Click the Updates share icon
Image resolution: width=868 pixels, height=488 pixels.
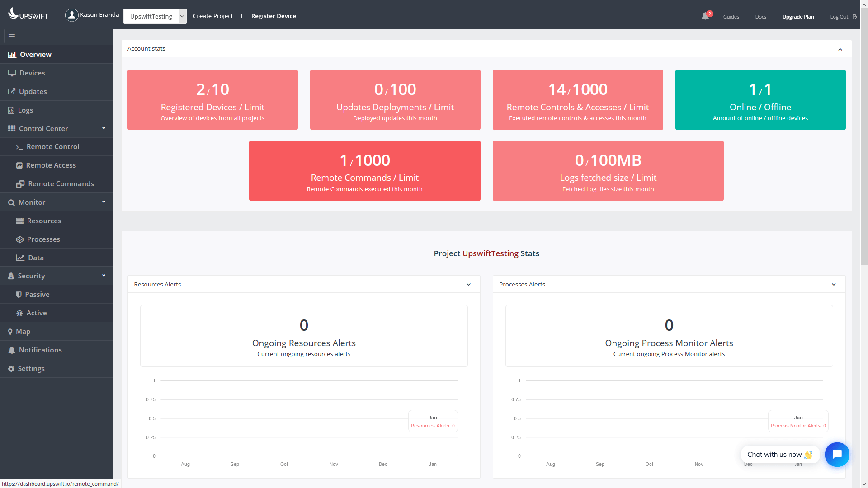(12, 92)
